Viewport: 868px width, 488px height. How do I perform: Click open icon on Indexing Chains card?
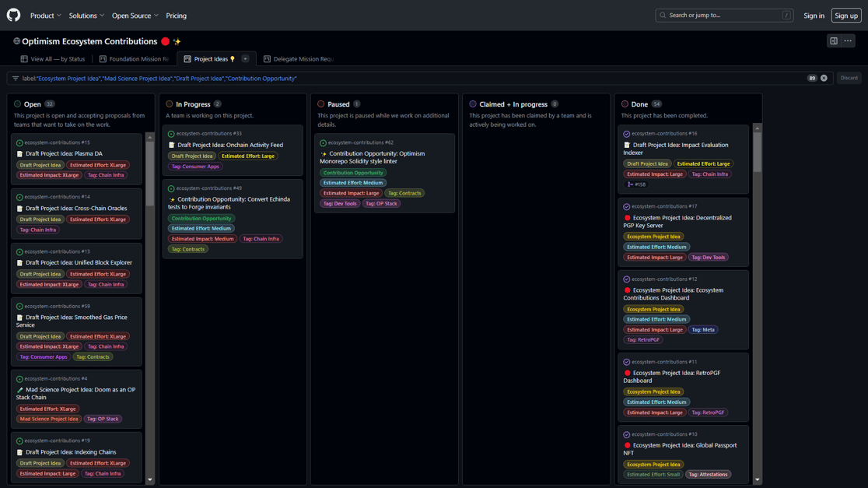19,441
